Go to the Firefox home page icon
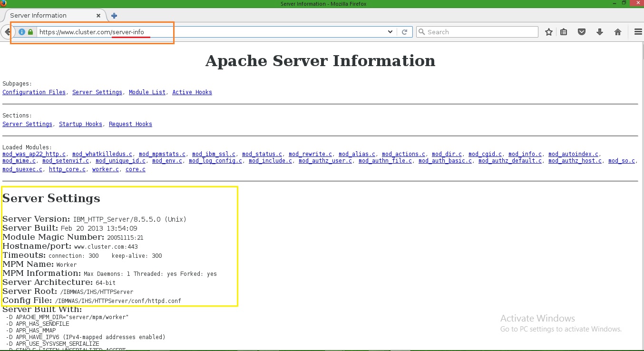Viewport: 644px width, 351px height. [x=617, y=31]
